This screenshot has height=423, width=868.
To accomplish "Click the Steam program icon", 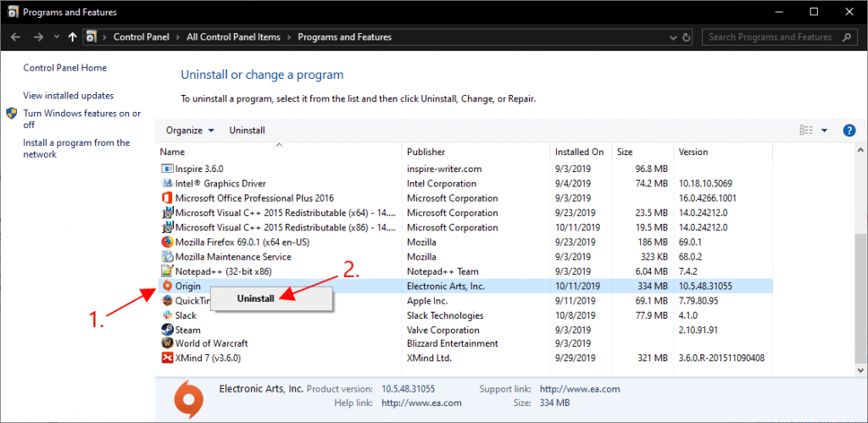I will point(166,330).
